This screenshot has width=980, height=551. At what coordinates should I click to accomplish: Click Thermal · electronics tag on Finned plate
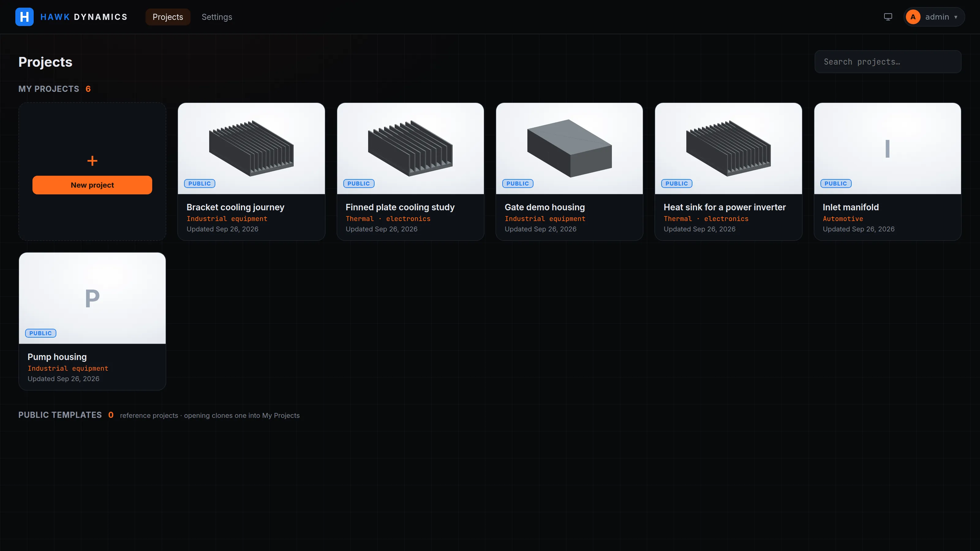[388, 219]
